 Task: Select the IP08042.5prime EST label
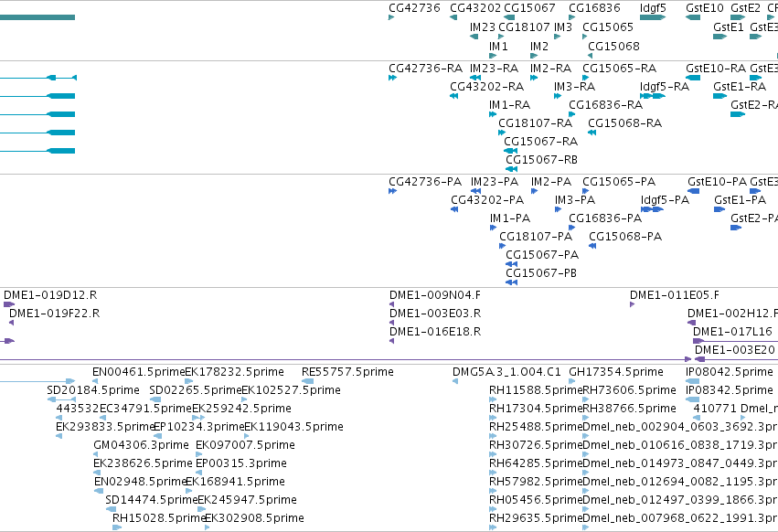coord(729,373)
